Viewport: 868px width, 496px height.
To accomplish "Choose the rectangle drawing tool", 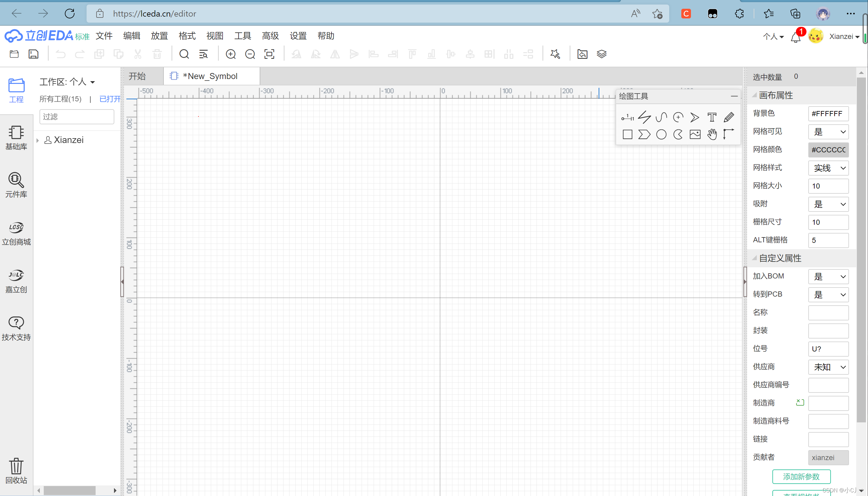I will 627,135.
